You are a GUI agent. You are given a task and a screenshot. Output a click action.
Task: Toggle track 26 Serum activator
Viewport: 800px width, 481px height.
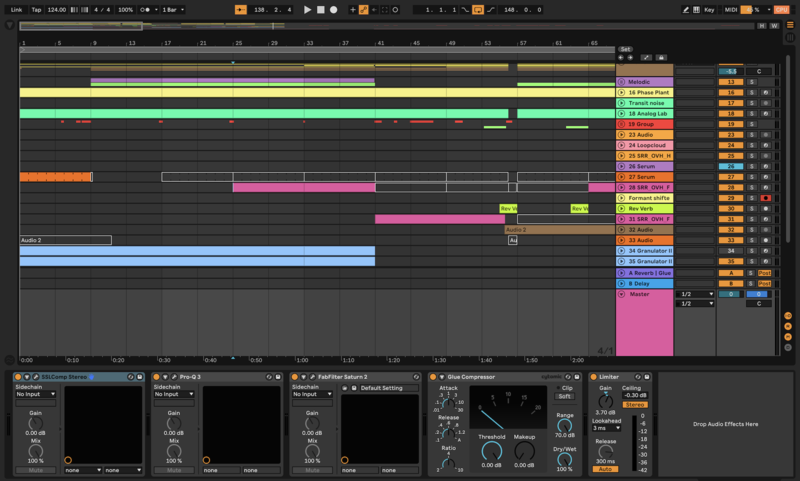pos(730,166)
